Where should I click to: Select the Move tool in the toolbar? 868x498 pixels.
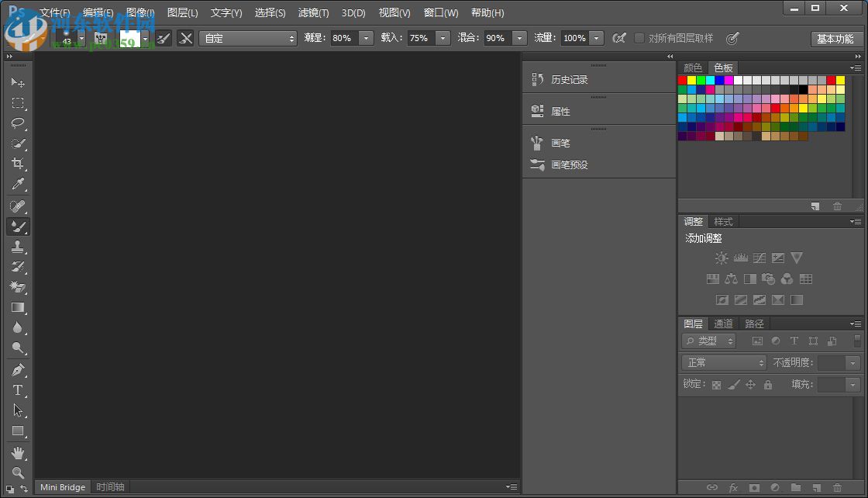tap(18, 82)
